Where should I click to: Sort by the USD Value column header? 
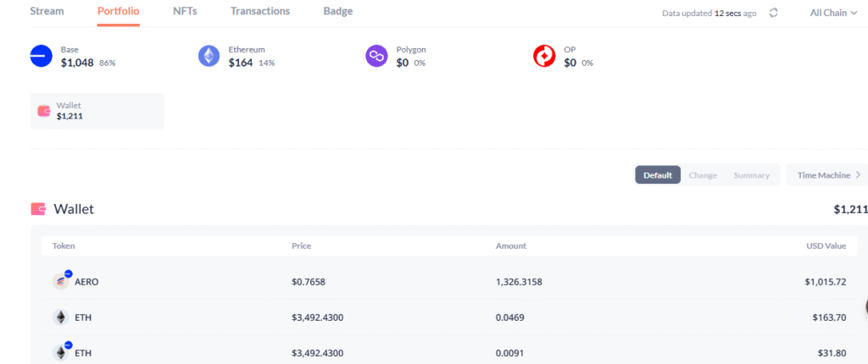pos(826,245)
